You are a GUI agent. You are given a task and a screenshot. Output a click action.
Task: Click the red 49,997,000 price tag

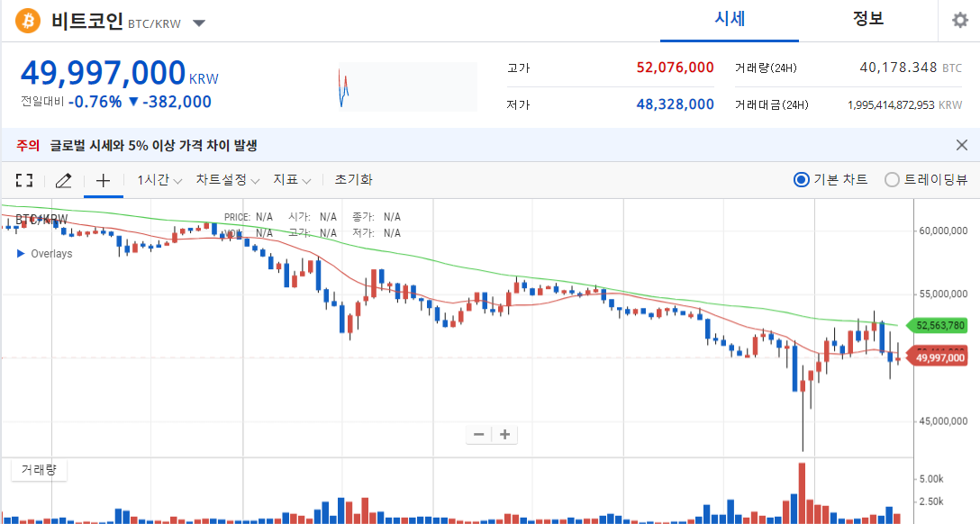[x=937, y=357]
